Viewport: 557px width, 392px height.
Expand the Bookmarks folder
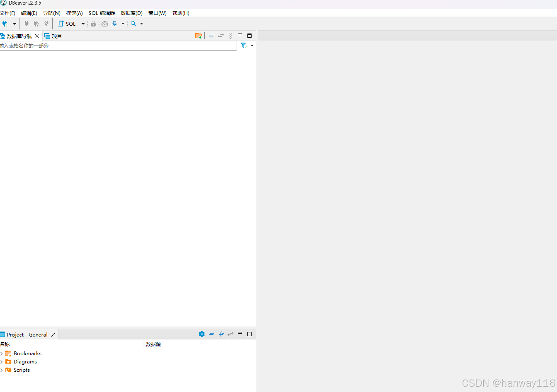[x=2, y=354]
